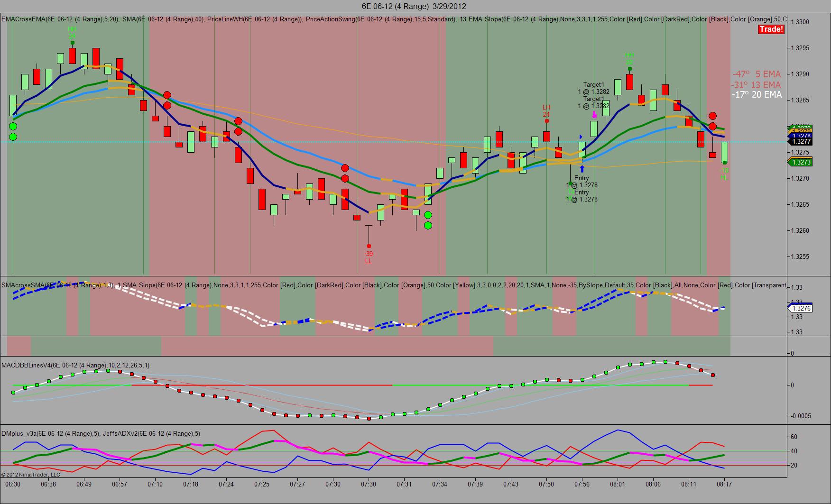Click the 1.3295 price axis label
This screenshot has height=504, width=831.
800,48
